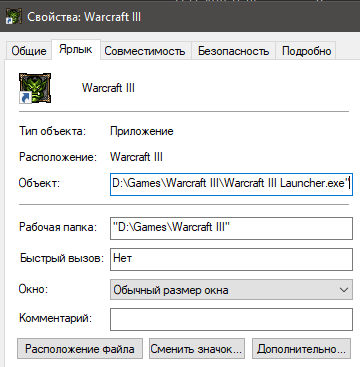The image size is (360, 367).
Task: Click the Тип объекта label
Action: (52, 131)
